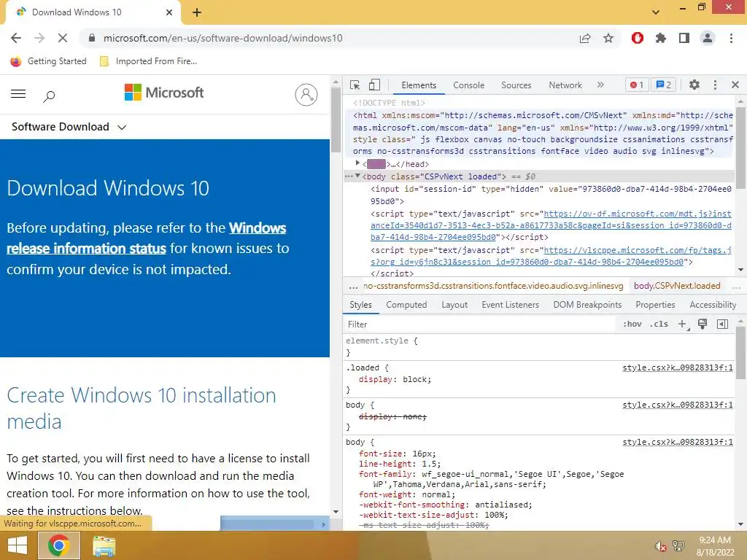Screen dimensions: 747x560
Task: Go back in browser history
Action: (16, 38)
